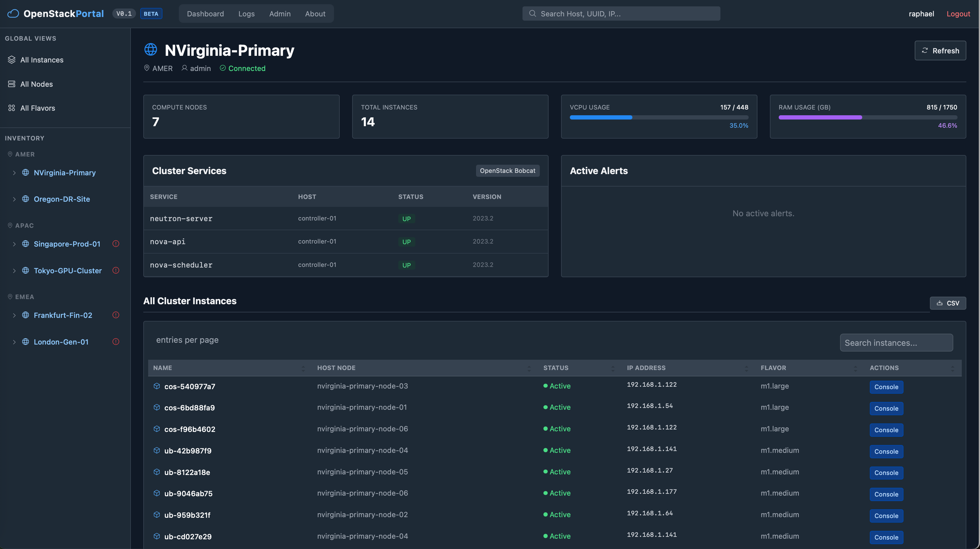980x549 pixels.
Task: Click the red alert icon beside Singapore-Prod-01
Action: (x=116, y=244)
